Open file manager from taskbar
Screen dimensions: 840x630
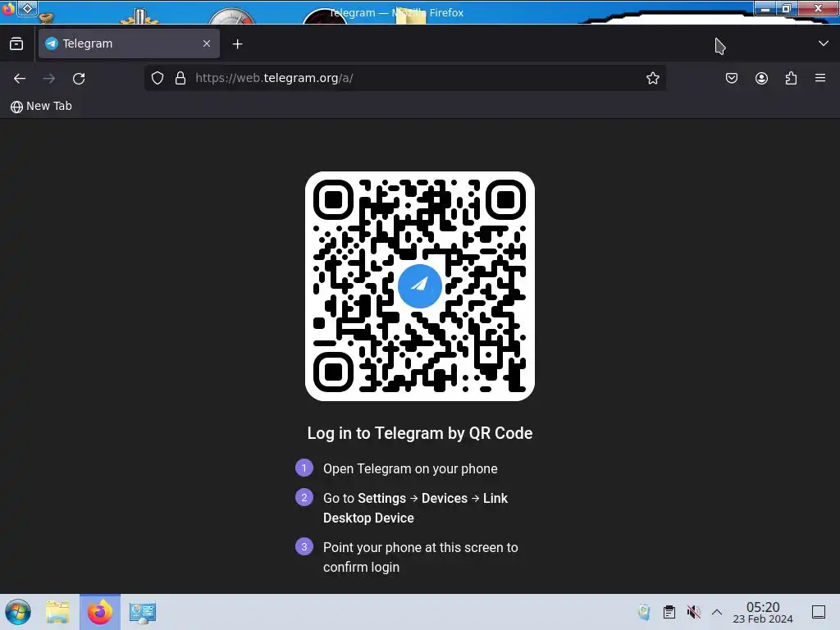(x=57, y=612)
